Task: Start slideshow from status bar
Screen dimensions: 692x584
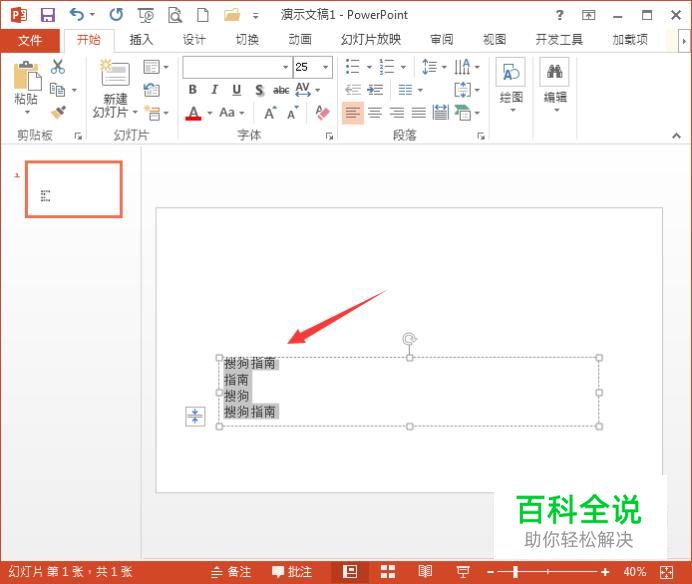Action: coord(463,573)
